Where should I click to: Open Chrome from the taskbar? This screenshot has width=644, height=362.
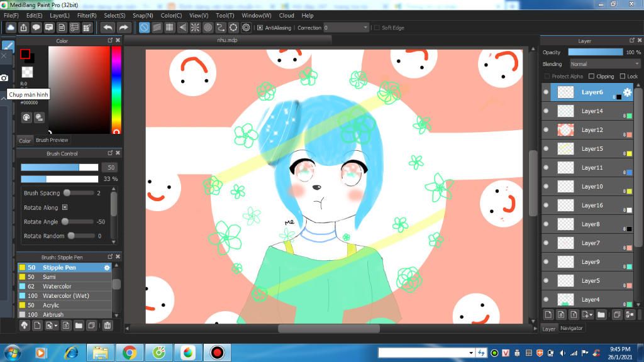click(x=130, y=353)
